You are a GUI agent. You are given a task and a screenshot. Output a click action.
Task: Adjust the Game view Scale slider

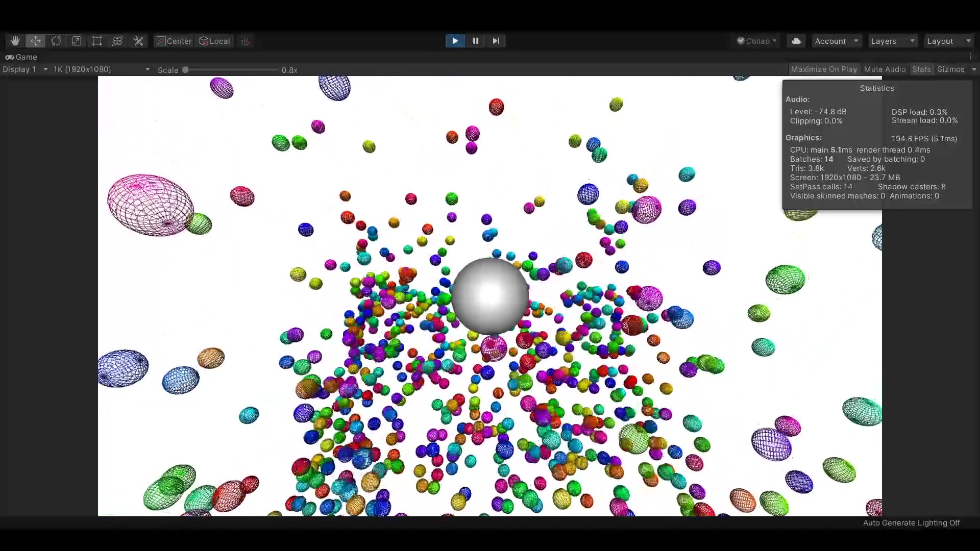pos(186,69)
